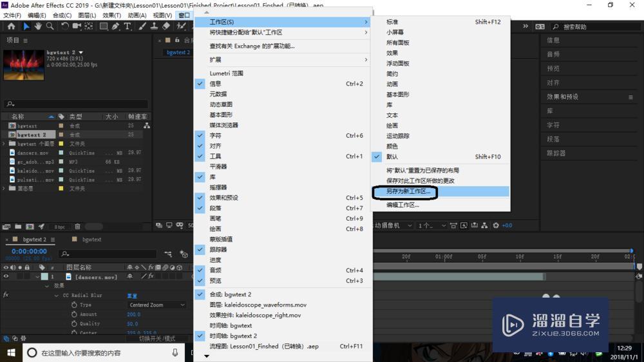The image size is (644, 362).
Task: Toggle the 对齐 panel menu item
Action: coord(283,146)
